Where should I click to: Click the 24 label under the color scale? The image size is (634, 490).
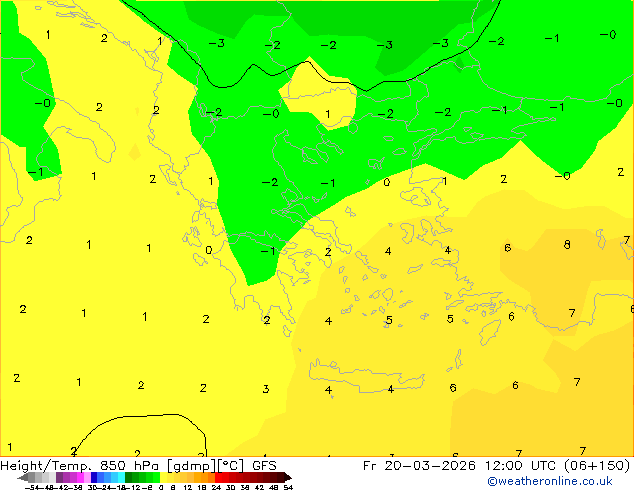[216, 487]
